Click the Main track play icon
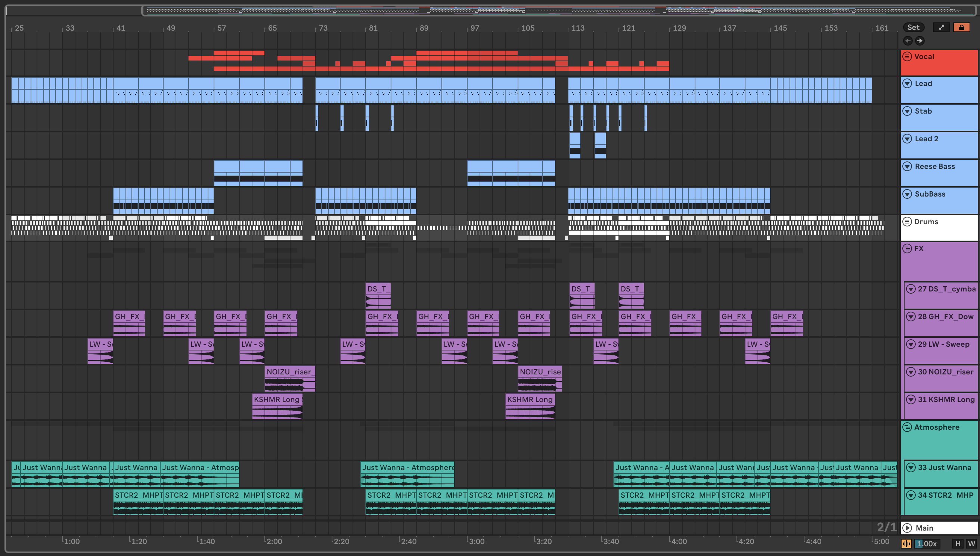 pyautogui.click(x=908, y=528)
